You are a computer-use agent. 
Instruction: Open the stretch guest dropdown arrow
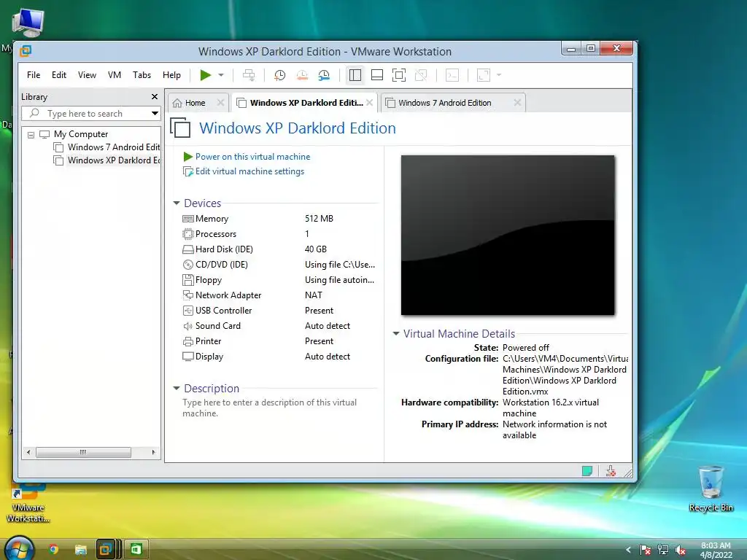[499, 75]
